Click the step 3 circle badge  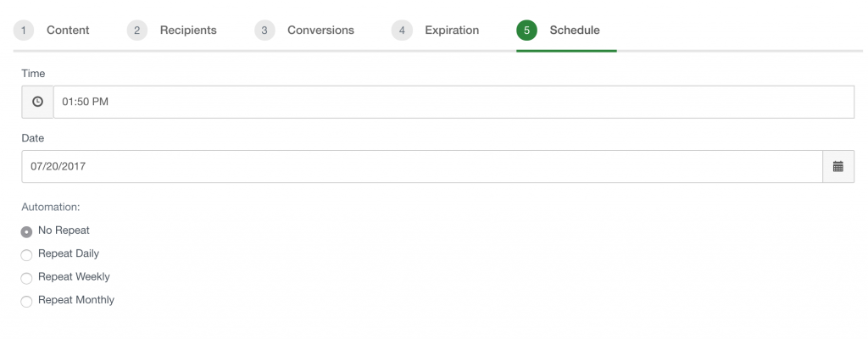coord(264,31)
